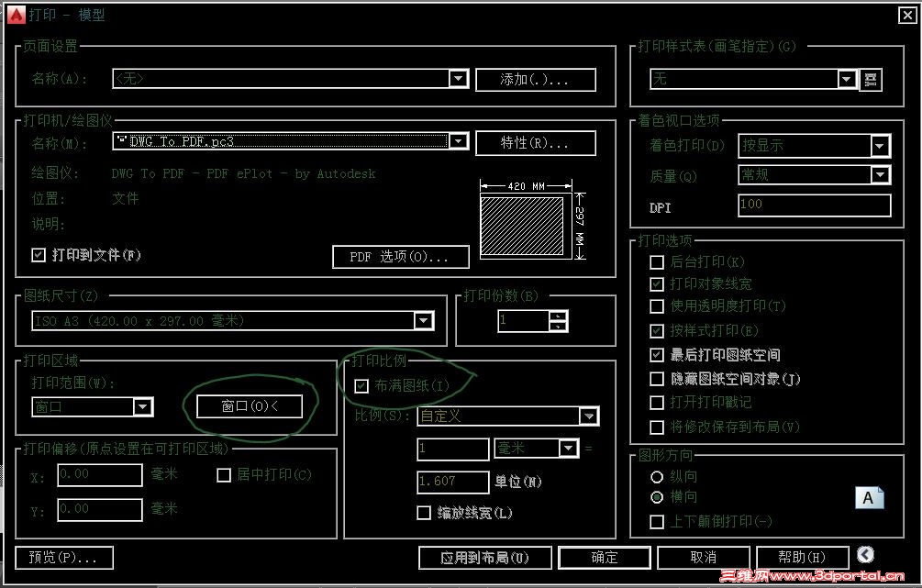The width and height of the screenshot is (922, 588).
Task: Click Y offset input field
Action: coord(100,510)
